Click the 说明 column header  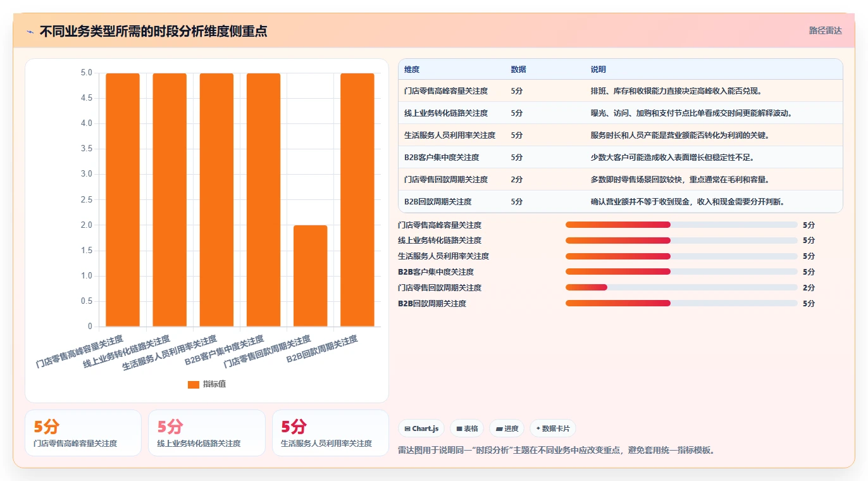(x=598, y=70)
